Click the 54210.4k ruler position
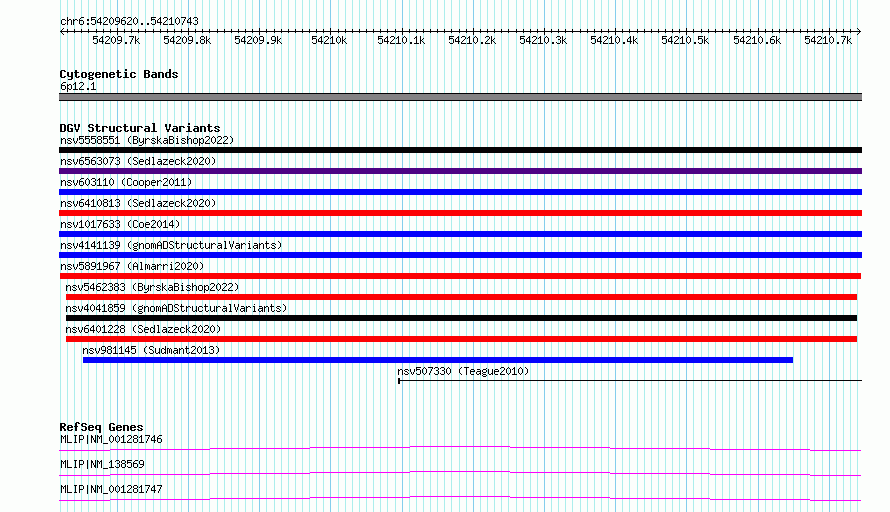 614,40
